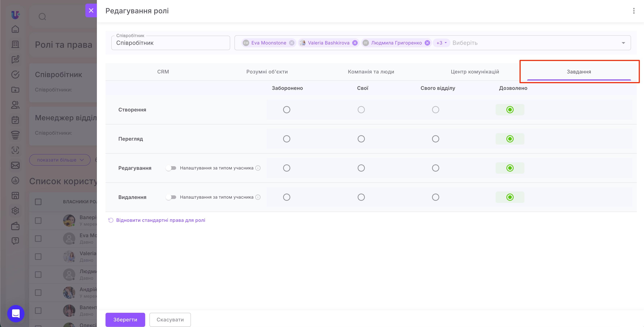Select Свої radio for Перегляд
Screen dimensions: 644x327
point(361,139)
